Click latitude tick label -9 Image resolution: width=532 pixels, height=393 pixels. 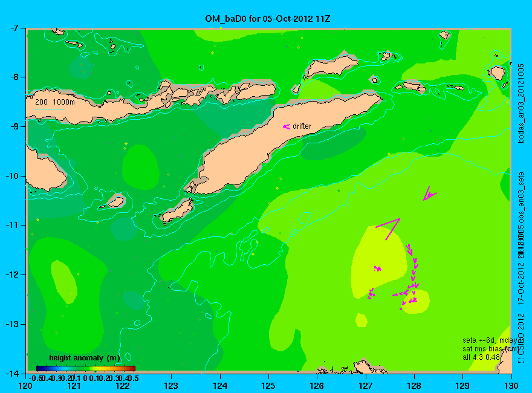tap(16, 126)
